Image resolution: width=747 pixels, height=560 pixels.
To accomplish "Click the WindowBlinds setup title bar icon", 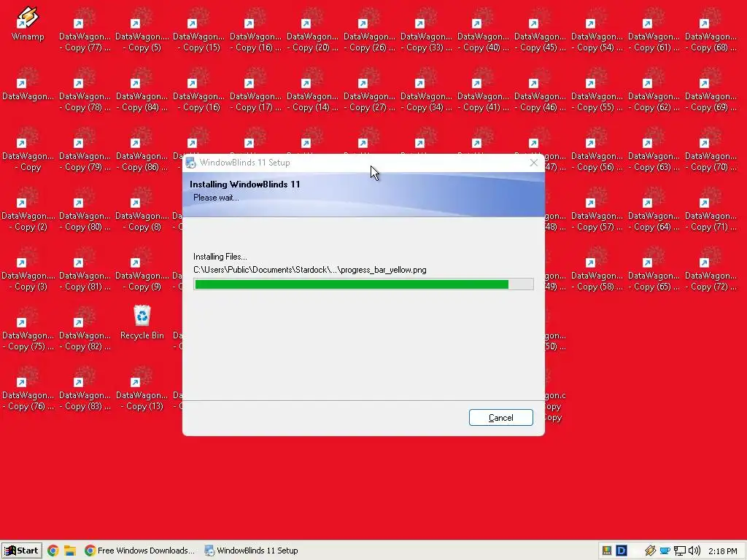I will pos(190,163).
